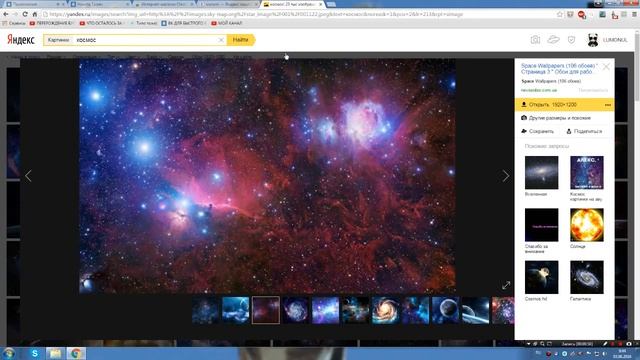Expand the image to fullscreen

506,285
